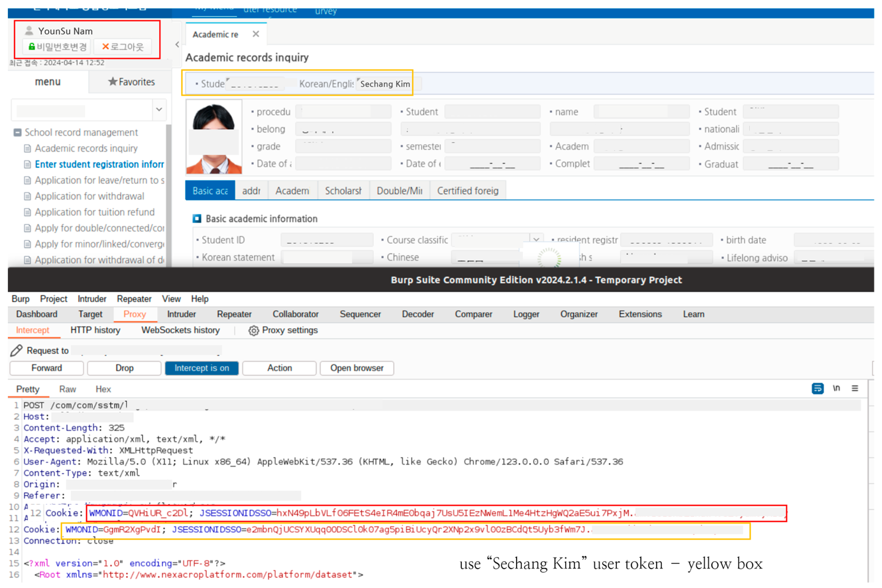This screenshot has width=882, height=588.
Task: Toggle the Intercept is on button
Action: 202,368
